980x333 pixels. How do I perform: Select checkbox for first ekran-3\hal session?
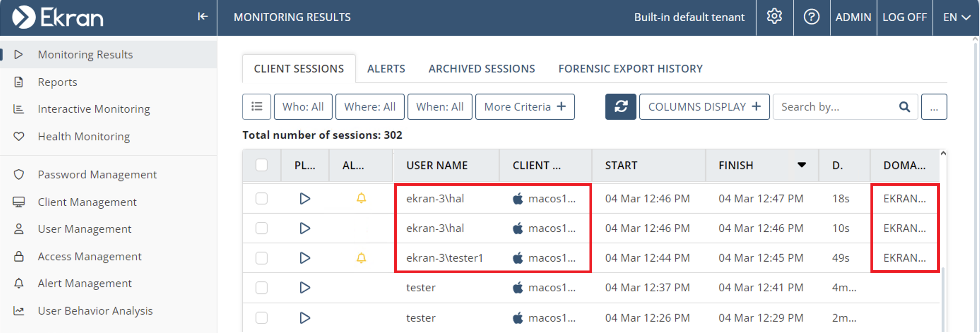click(x=262, y=198)
